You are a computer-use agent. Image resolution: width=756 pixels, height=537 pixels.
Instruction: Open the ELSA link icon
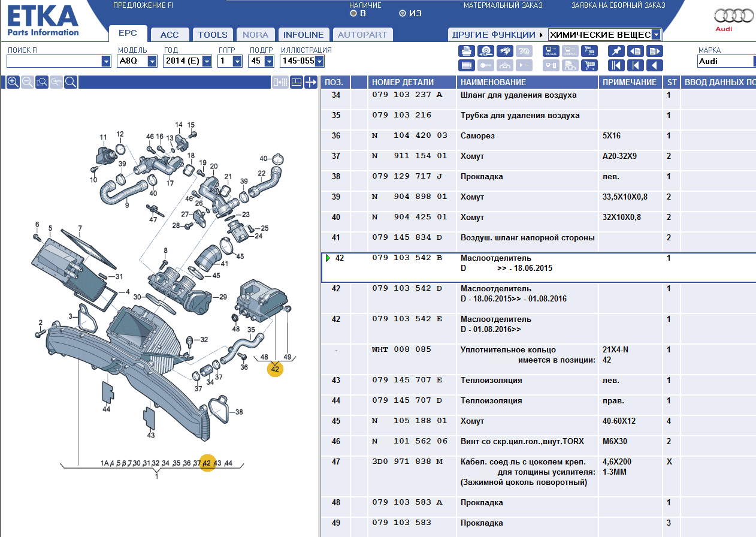coord(551,51)
